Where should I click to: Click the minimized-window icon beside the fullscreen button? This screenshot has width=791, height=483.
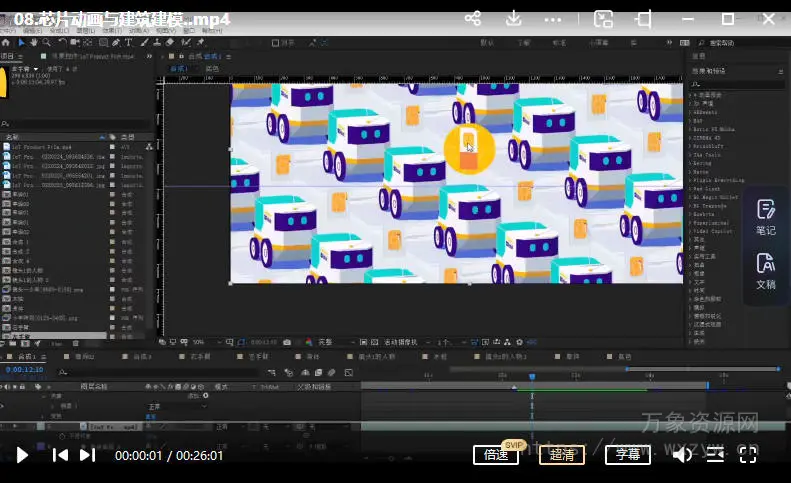coord(714,455)
